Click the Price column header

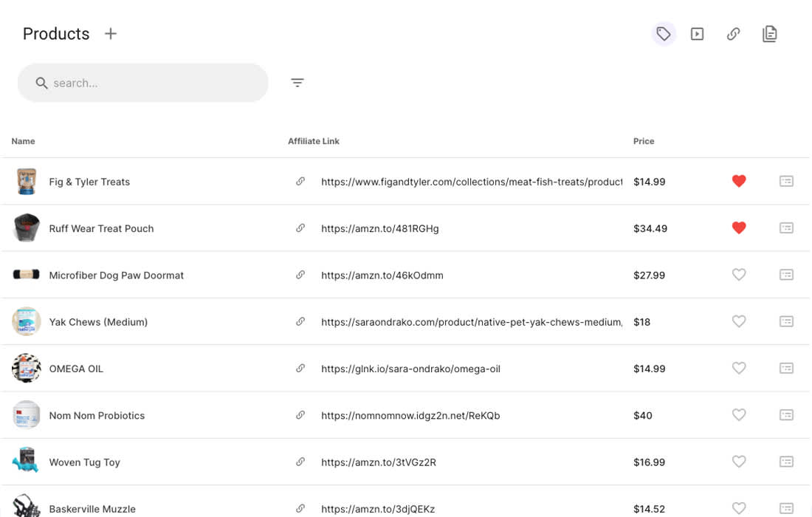(x=644, y=141)
